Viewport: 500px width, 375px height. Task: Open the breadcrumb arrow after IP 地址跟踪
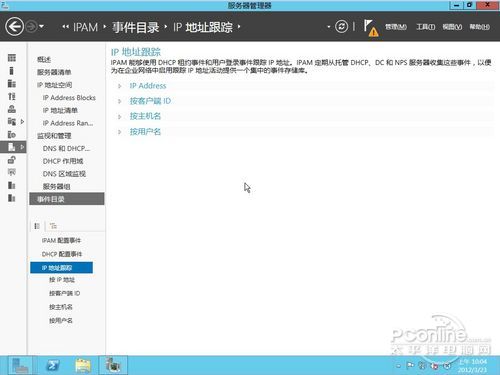239,27
